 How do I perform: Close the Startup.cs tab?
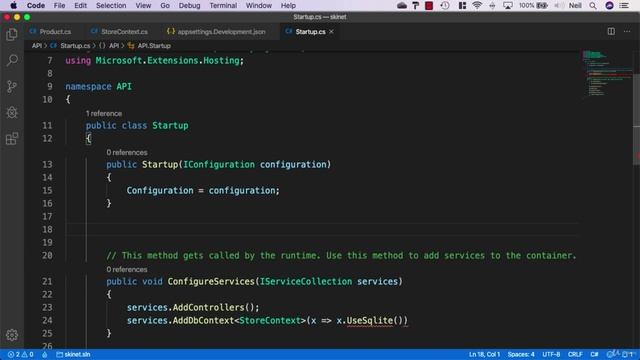pos(331,31)
